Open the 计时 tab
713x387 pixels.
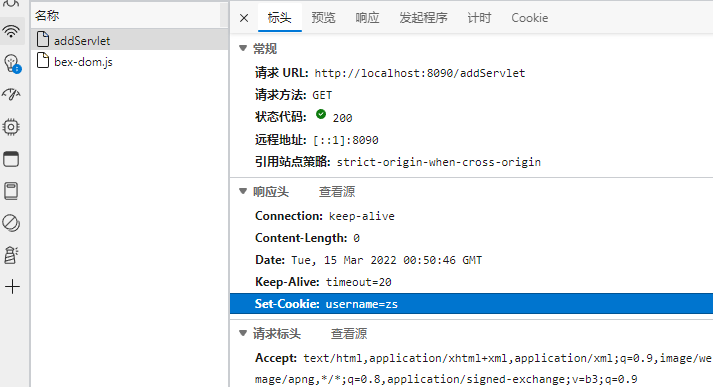point(479,18)
